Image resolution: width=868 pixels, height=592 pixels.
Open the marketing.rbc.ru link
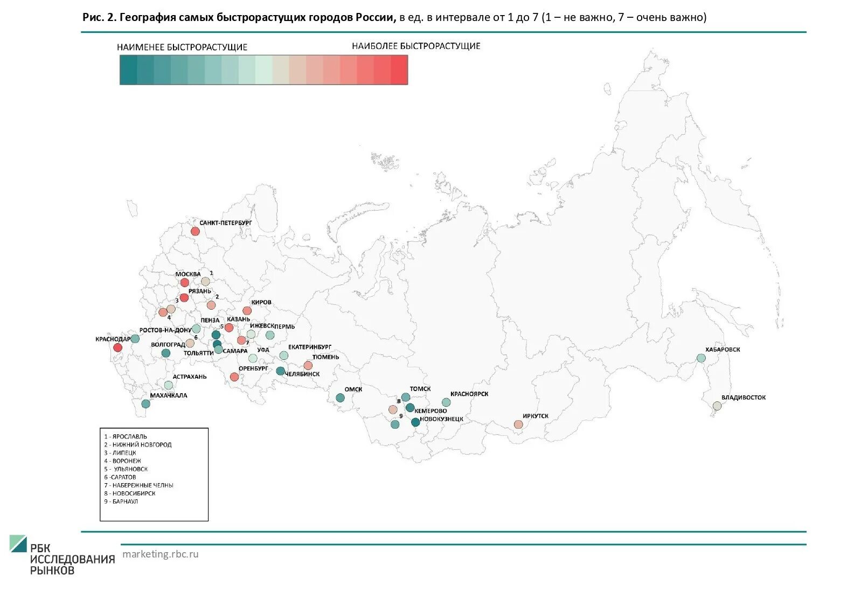[161, 554]
